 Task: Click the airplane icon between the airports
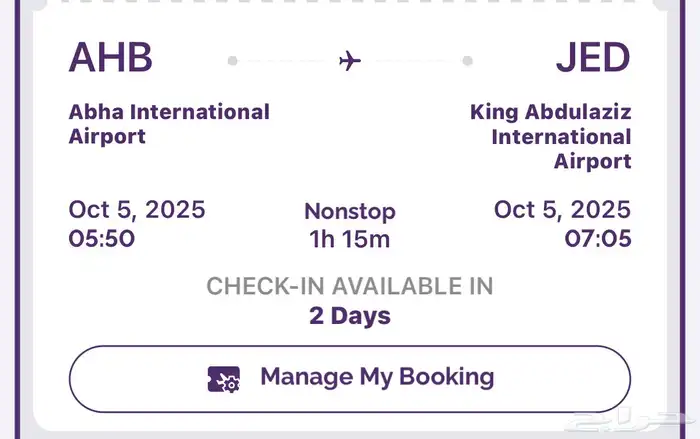pyautogui.click(x=349, y=61)
